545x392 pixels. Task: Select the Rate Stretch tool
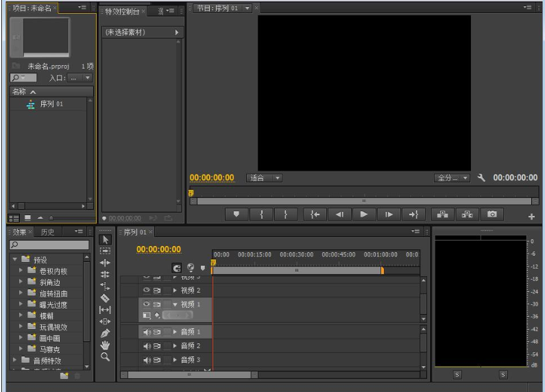pos(106,286)
